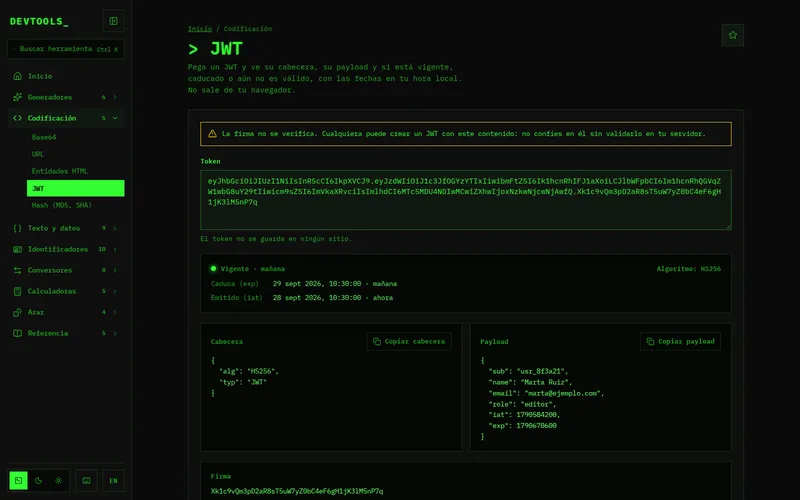
Task: Open the URL encoding tool
Action: pos(76,154)
